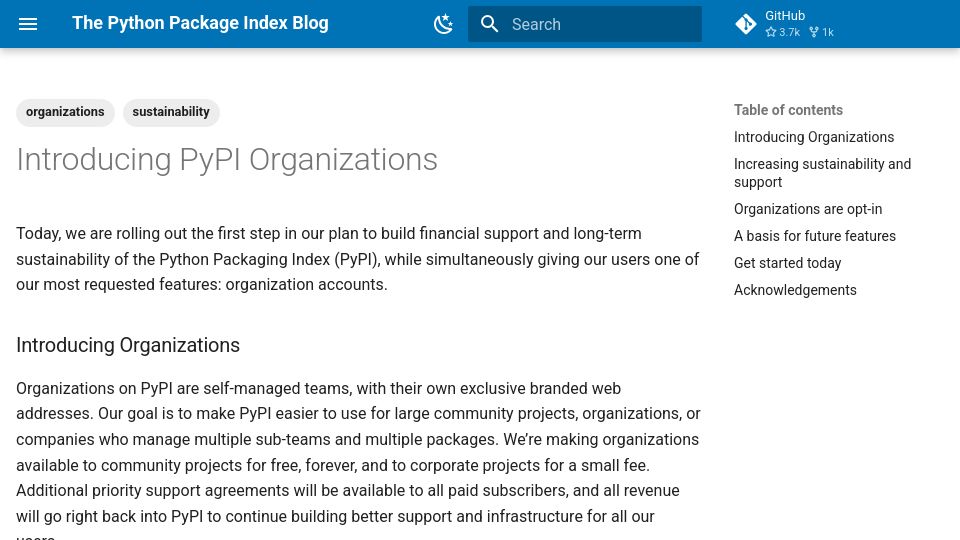Toggle dark mode with moon icon
The height and width of the screenshot is (540, 960).
[443, 24]
